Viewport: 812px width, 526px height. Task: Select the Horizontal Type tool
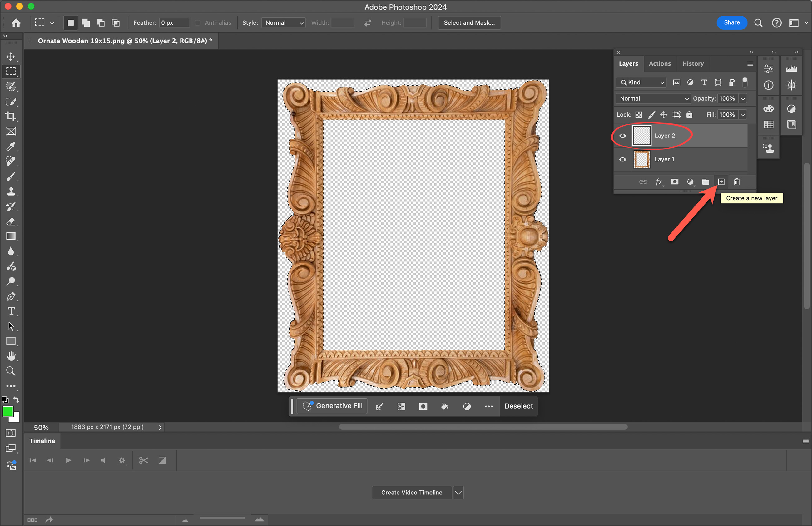[11, 311]
